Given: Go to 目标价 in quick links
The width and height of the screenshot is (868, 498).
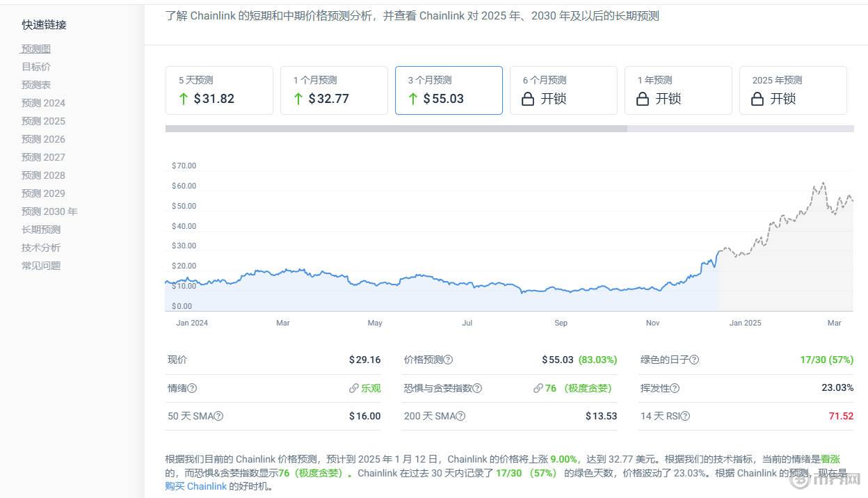Looking at the screenshot, I should pyautogui.click(x=36, y=67).
